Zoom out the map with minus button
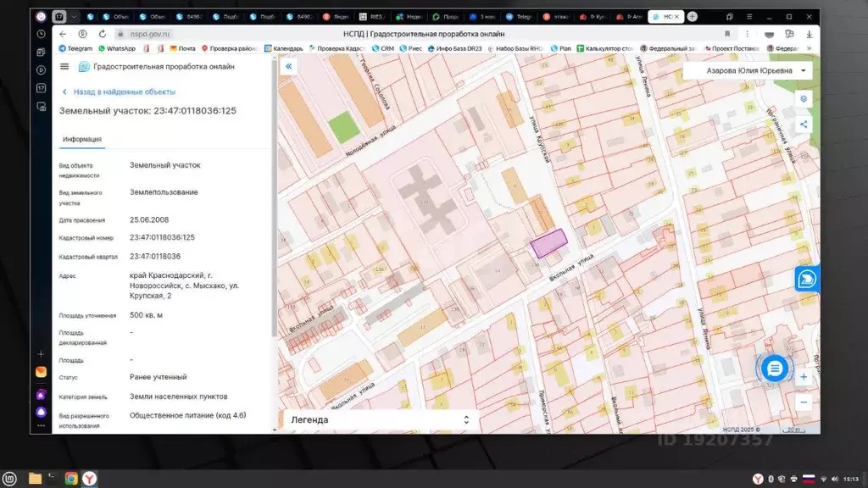Viewport: 868px width, 488px height. pyautogui.click(x=804, y=402)
